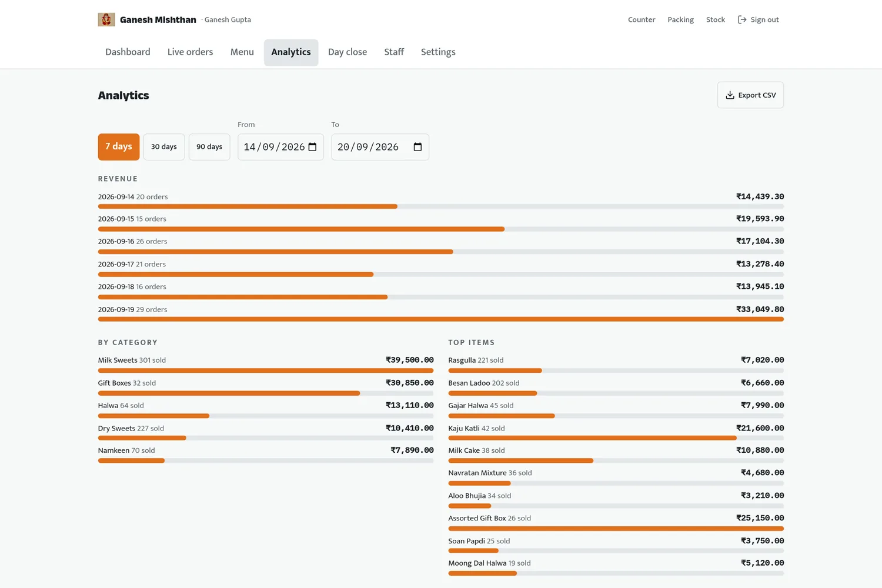
Task: Click the ₹7,020.00 Rasgulla value
Action: tap(762, 360)
